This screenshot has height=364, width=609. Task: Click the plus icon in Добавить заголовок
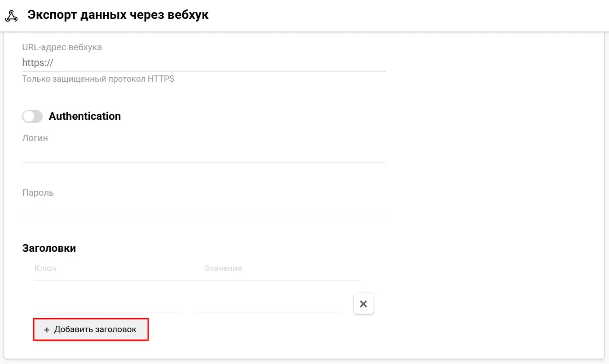[x=47, y=330]
